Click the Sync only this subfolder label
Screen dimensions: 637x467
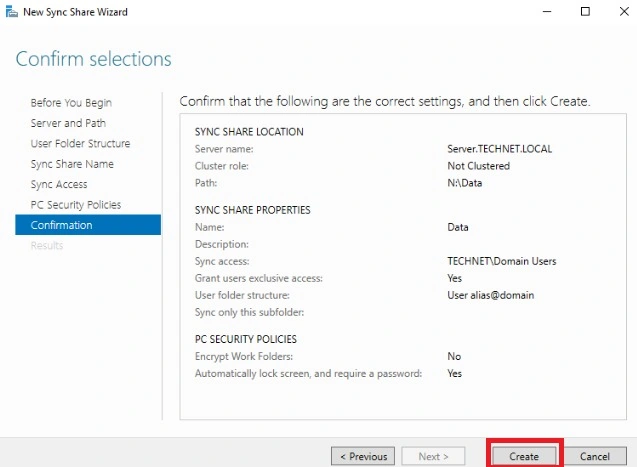point(249,312)
